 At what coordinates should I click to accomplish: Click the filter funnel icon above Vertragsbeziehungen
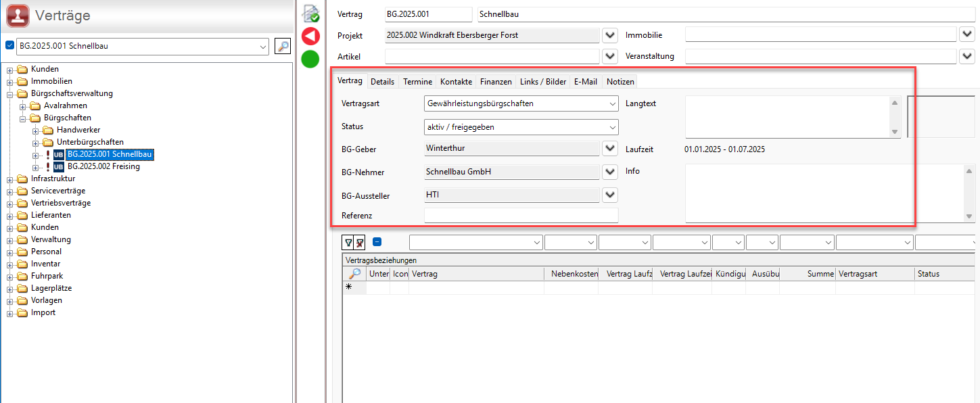click(x=348, y=242)
